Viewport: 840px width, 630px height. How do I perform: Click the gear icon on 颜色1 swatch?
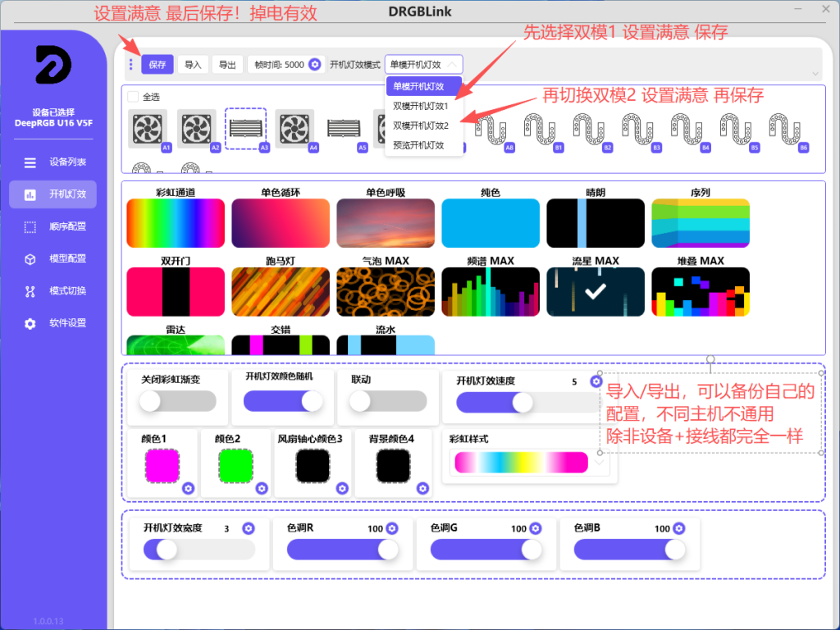(188, 488)
